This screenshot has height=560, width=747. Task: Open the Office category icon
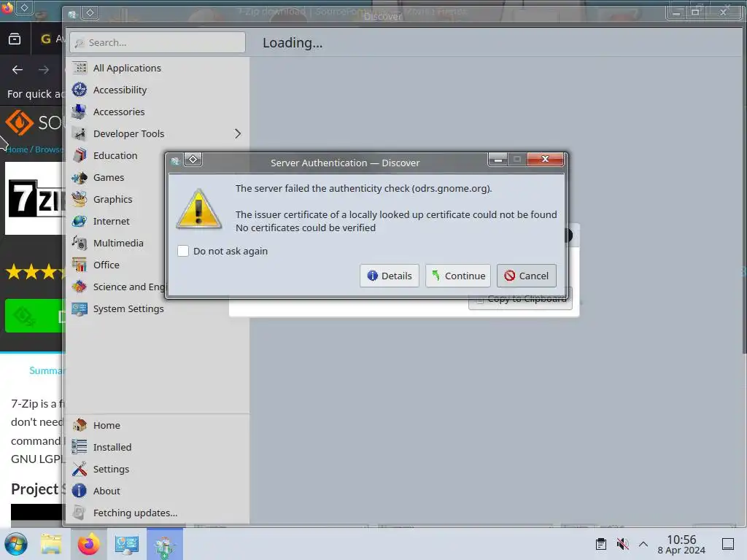(x=80, y=265)
